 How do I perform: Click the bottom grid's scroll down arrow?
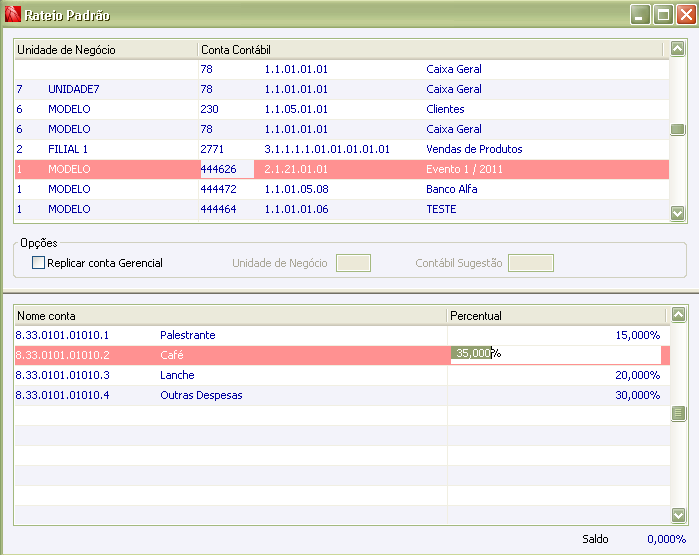(678, 516)
